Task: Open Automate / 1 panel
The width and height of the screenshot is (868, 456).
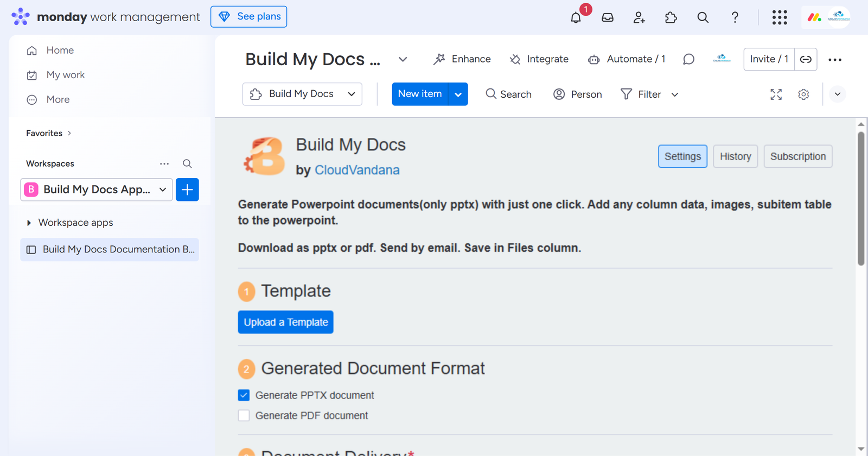Action: point(627,59)
